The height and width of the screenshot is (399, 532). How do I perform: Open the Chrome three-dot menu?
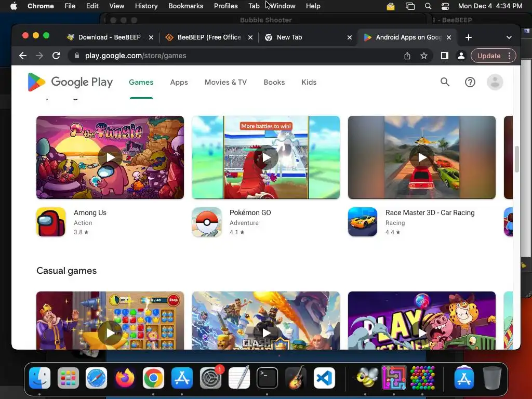(509, 56)
